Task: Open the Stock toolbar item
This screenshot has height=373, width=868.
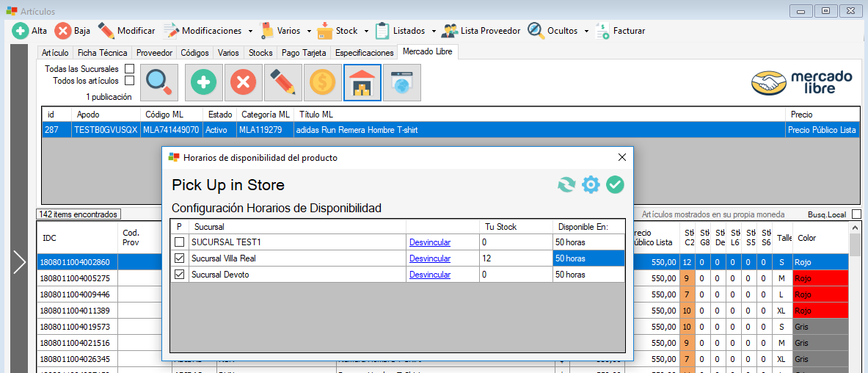Action: [338, 31]
